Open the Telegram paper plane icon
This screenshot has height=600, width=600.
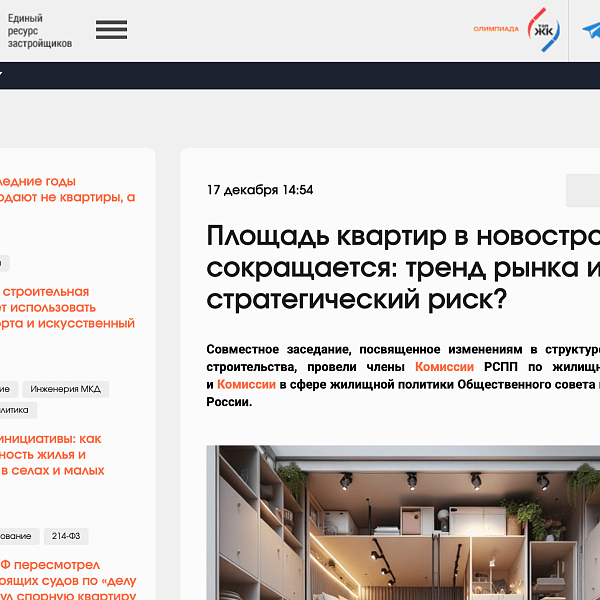(x=591, y=30)
